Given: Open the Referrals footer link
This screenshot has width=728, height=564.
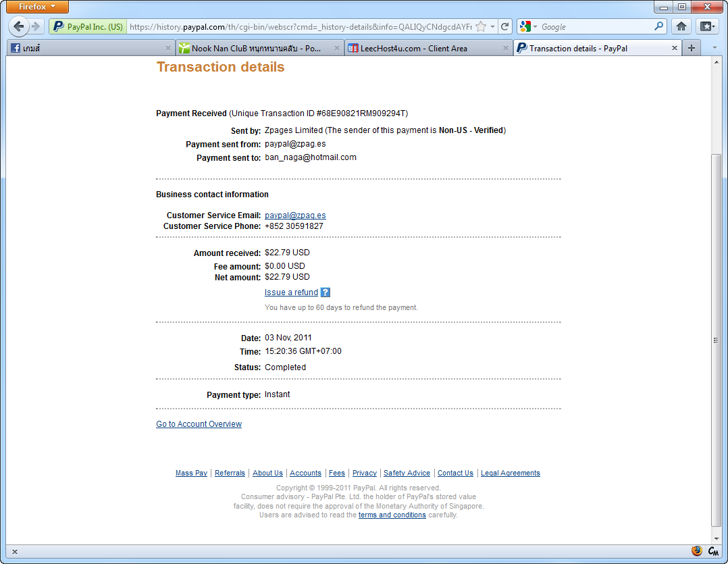Looking at the screenshot, I should point(230,473).
